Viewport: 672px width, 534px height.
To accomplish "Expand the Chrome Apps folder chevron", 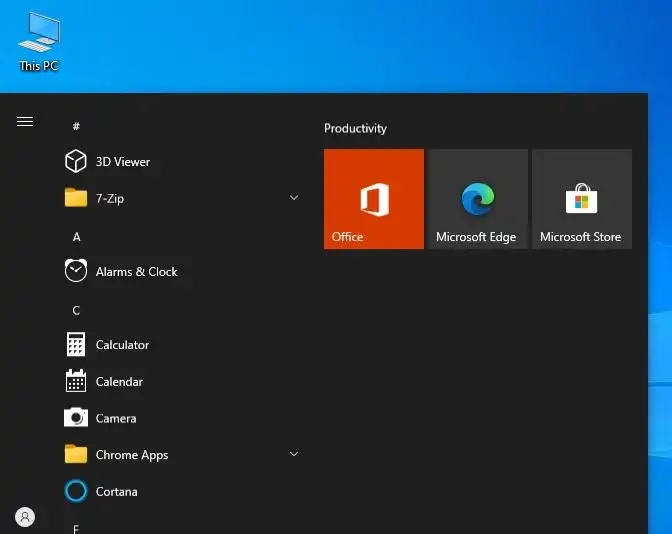I will pos(294,453).
